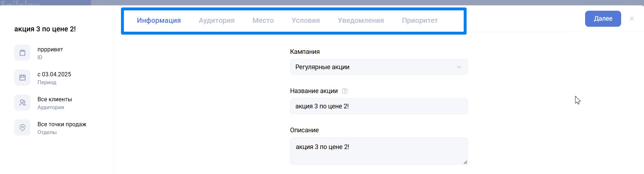
Task: Open the Уведомления tab
Action: [361, 21]
